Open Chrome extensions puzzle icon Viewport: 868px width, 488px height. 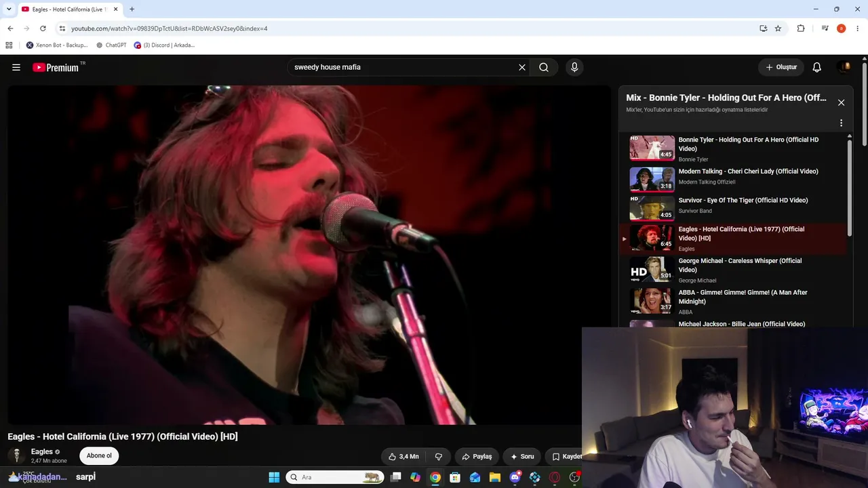coord(801,28)
